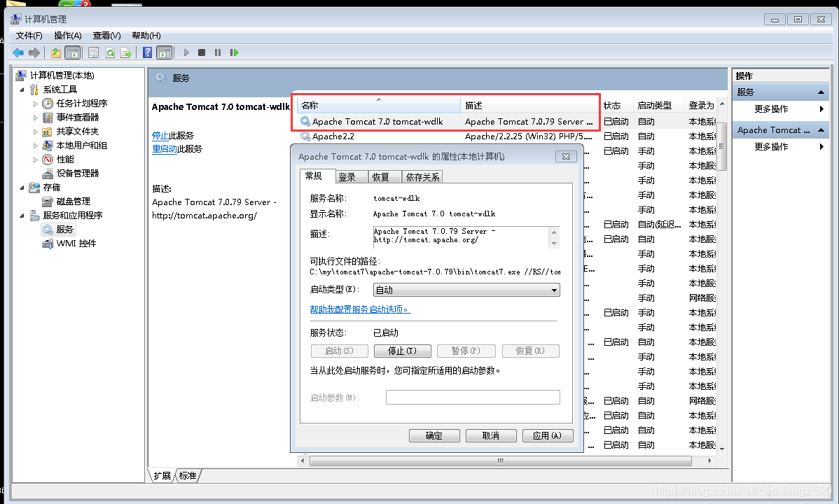Image resolution: width=839 pixels, height=504 pixels.
Task: Click the right arrow of the horizontal scrollbar
Action: point(712,461)
